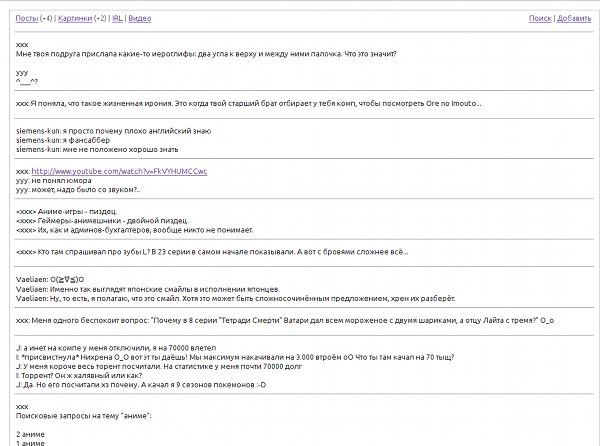Select the quote about жизненная ирония
This screenshot has height=446, width=600.
coord(249,104)
